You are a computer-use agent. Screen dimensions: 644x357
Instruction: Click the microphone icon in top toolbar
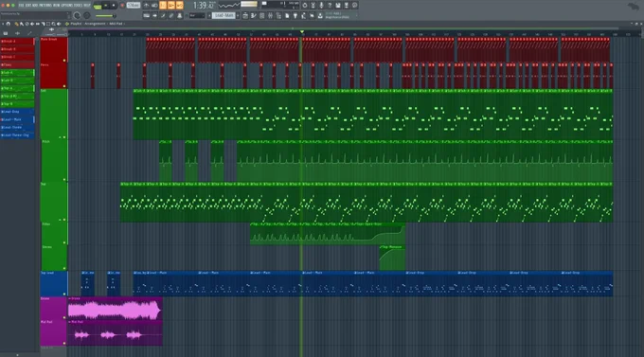321,6
